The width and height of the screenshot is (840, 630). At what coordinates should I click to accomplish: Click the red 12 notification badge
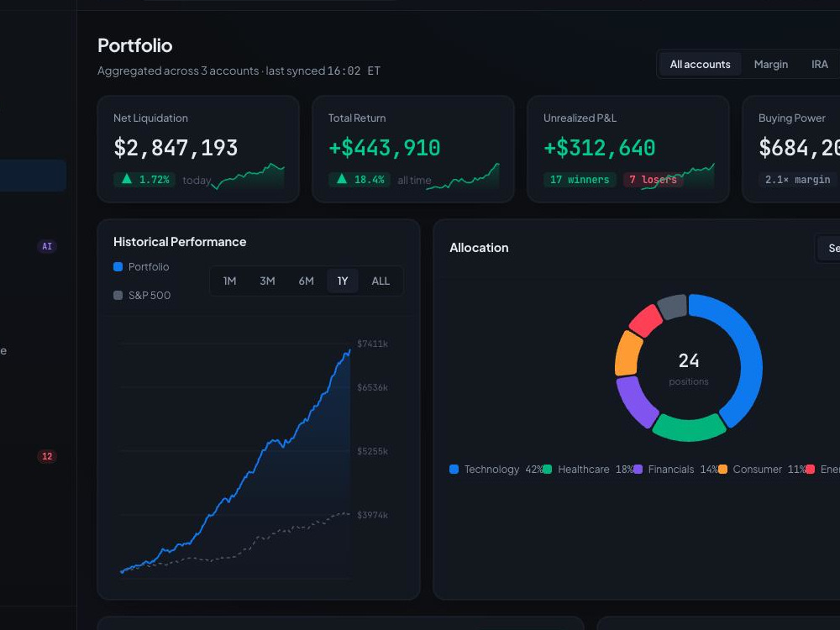coord(47,456)
